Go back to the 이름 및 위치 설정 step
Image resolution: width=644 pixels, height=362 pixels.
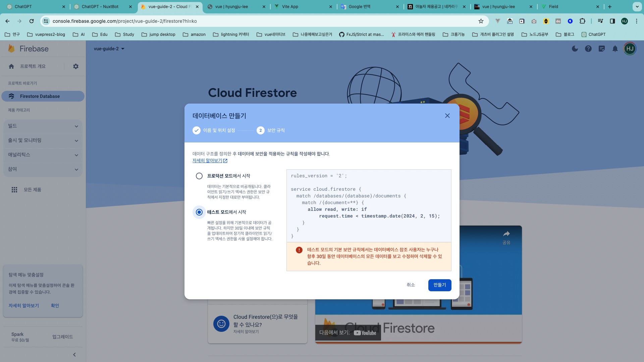coord(214,130)
